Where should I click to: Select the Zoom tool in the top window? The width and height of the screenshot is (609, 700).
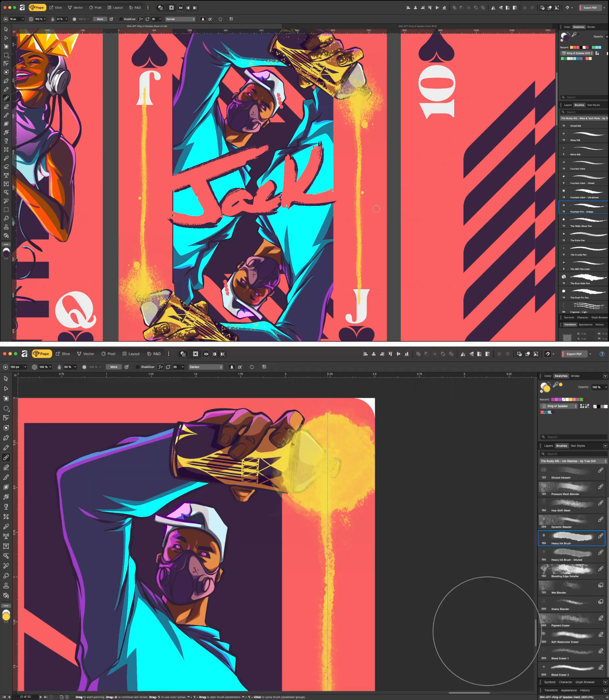pyautogui.click(x=6, y=218)
